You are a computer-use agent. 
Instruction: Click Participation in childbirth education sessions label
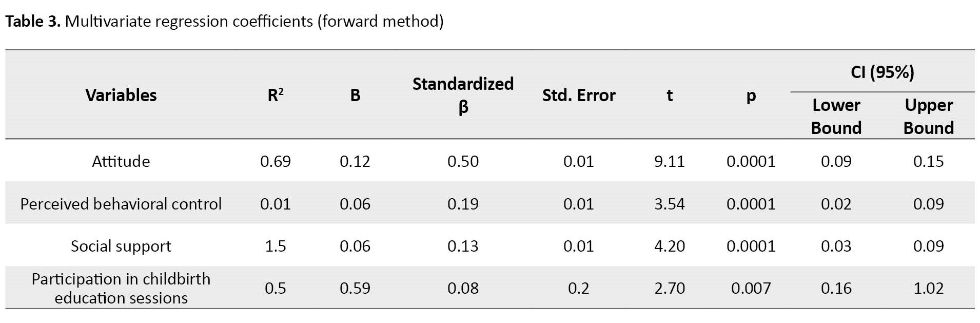[121, 288]
